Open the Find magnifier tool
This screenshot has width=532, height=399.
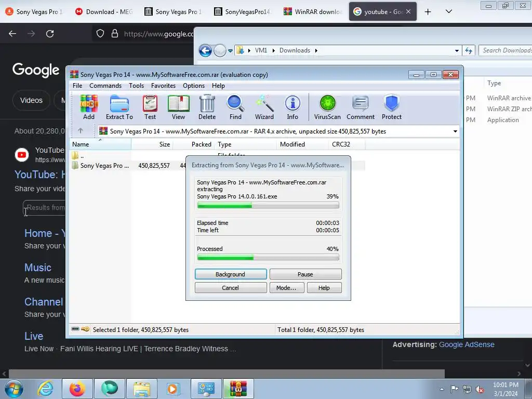pyautogui.click(x=235, y=107)
